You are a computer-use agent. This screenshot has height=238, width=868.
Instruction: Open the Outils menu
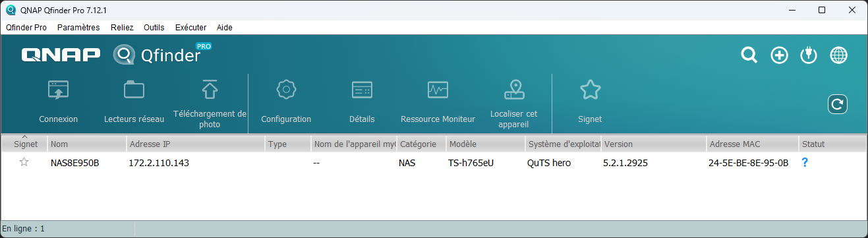[154, 28]
